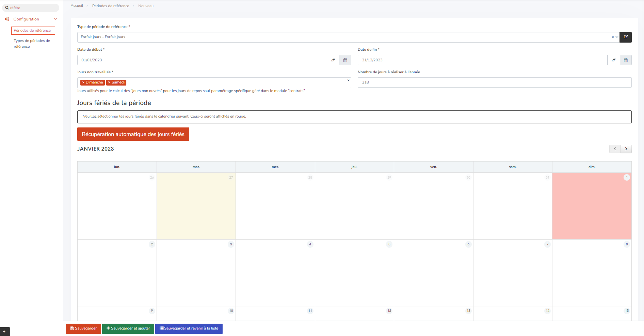
Task: Select calendar day 15
Action: pos(592,313)
